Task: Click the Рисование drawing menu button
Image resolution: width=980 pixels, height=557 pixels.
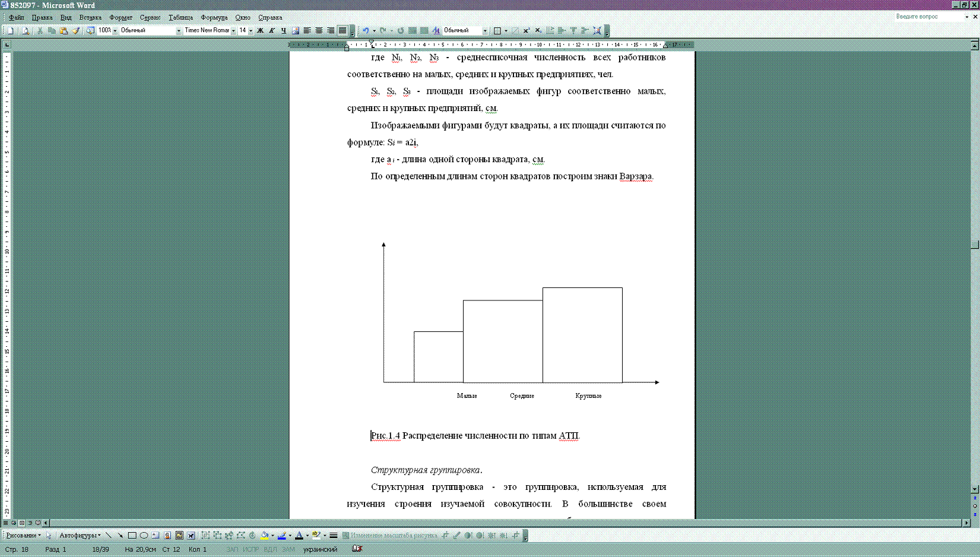Action: [x=23, y=535]
